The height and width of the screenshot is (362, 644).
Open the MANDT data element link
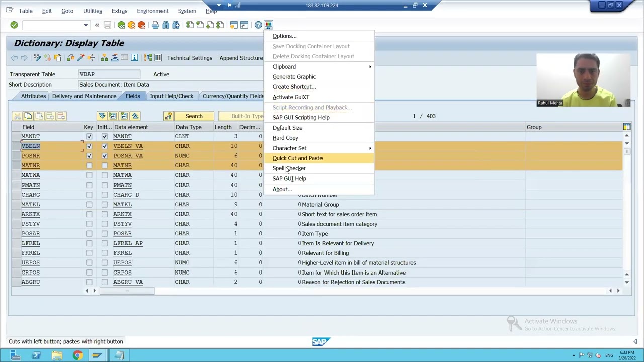(x=122, y=136)
